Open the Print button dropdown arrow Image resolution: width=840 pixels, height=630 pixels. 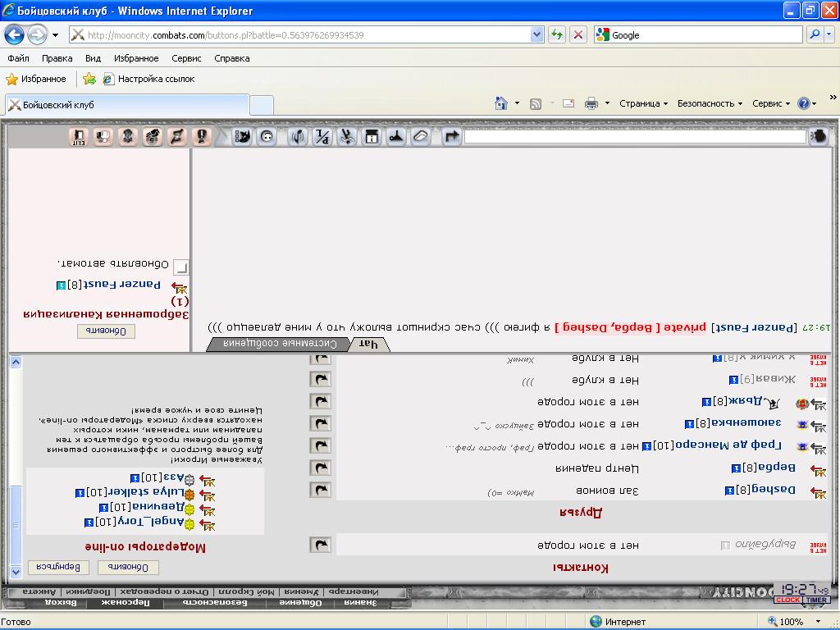(x=607, y=103)
